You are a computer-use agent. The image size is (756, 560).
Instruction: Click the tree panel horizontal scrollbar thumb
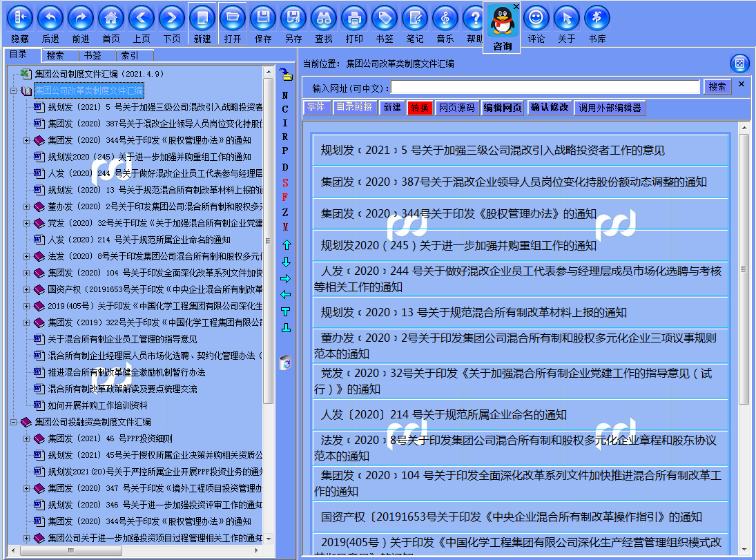coord(70,550)
